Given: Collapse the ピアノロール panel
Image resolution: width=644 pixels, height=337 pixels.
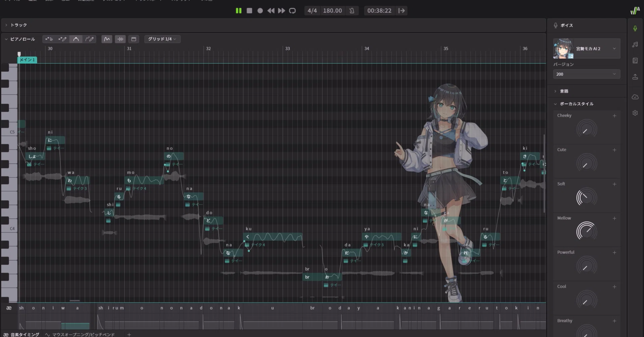Looking at the screenshot, I should point(6,39).
